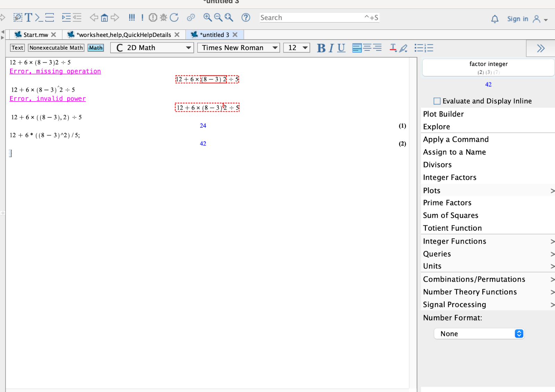
Task: Apply italic formatting
Action: (331, 48)
